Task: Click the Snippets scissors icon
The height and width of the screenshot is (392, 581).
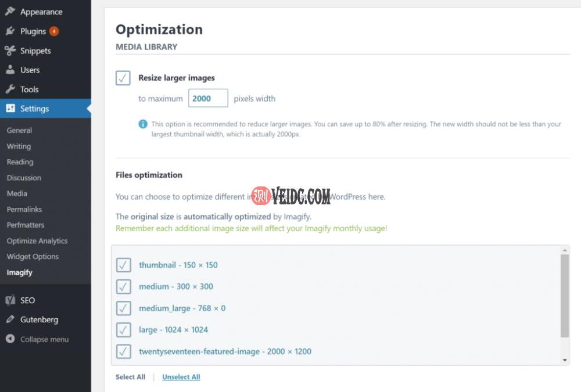Action: tap(10, 51)
